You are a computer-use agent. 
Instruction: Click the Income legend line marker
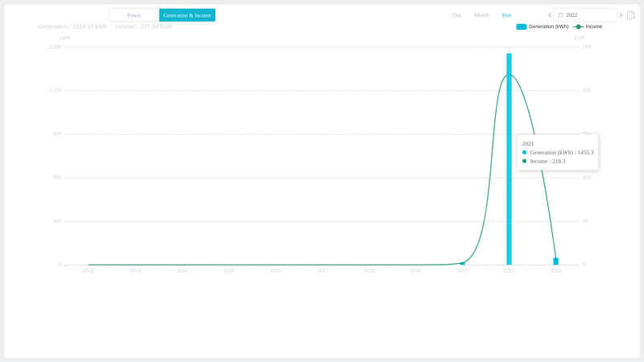(578, 27)
